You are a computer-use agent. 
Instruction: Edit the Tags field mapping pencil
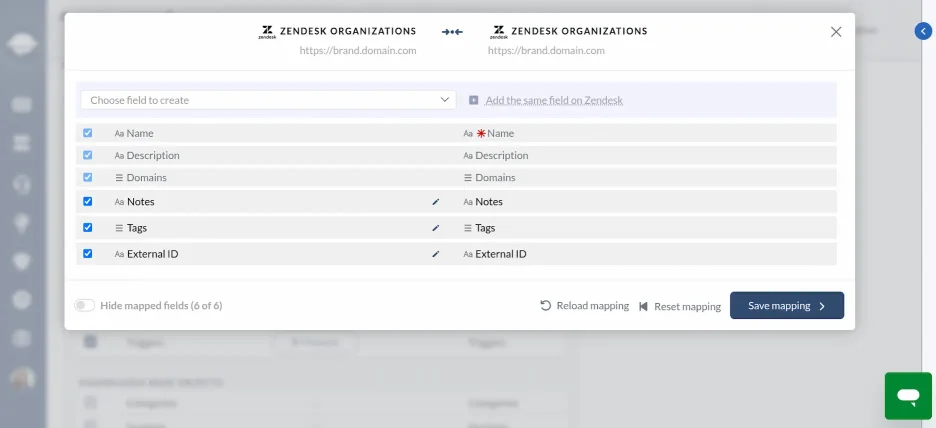[x=435, y=228]
